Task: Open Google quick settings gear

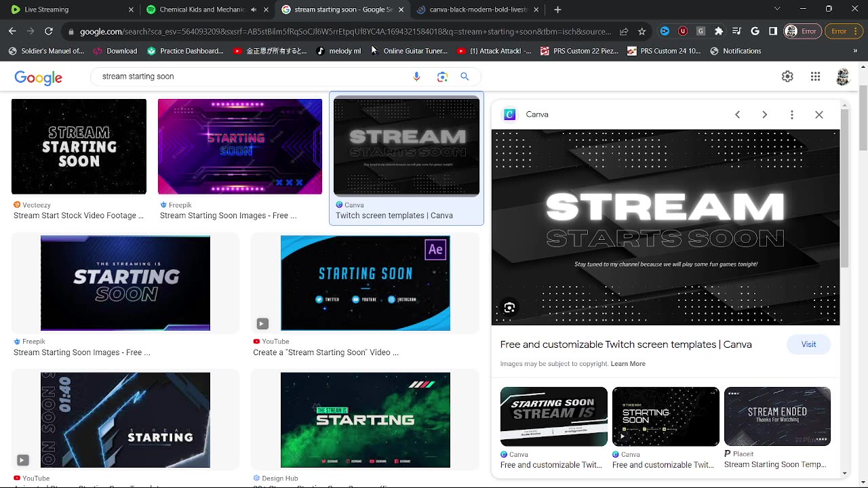Action: [787, 77]
